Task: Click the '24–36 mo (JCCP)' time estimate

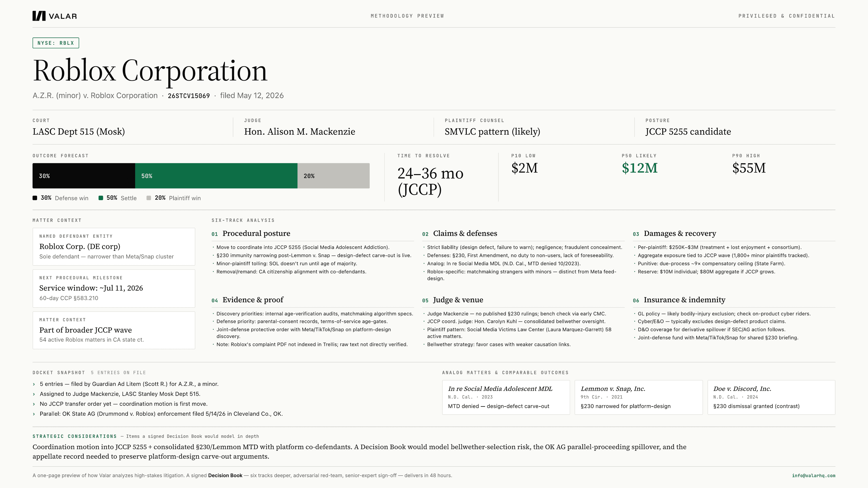Action: tap(430, 181)
